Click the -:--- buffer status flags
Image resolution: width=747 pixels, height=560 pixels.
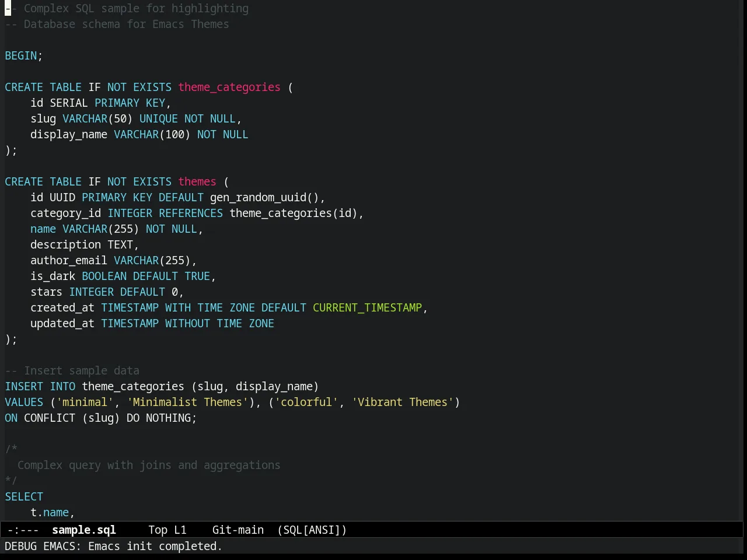(23, 530)
